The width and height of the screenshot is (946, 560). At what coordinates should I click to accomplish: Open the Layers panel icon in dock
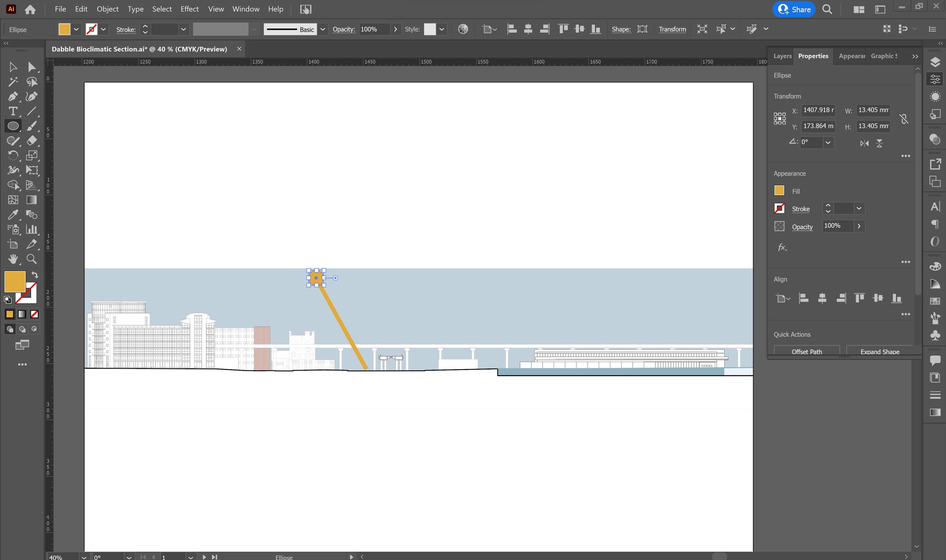click(x=935, y=62)
